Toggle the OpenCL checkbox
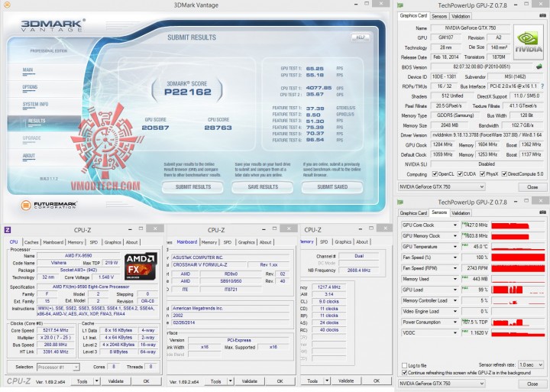Viewport: 550px width, 392px height. click(435, 173)
